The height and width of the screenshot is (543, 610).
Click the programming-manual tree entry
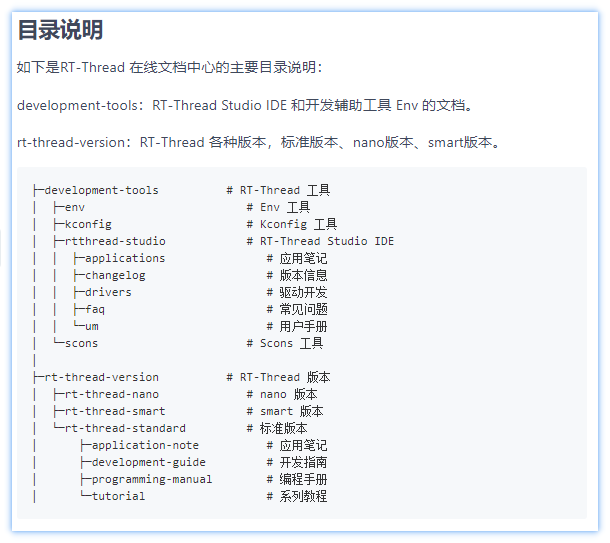point(152,479)
